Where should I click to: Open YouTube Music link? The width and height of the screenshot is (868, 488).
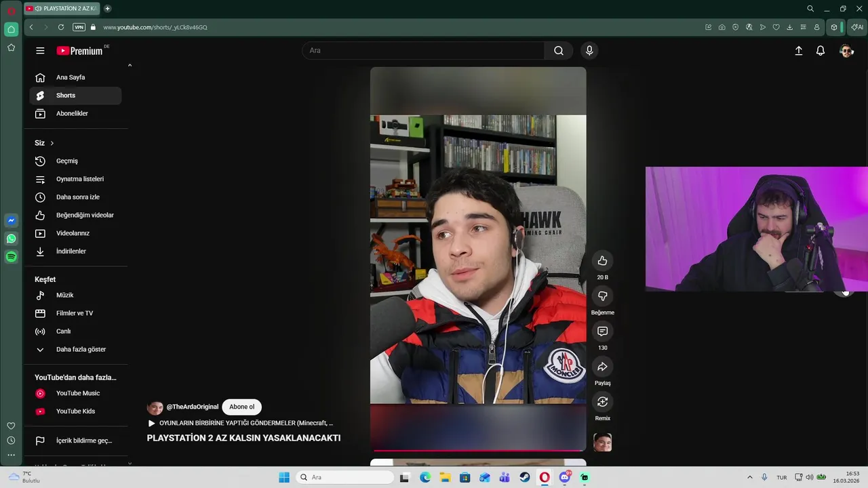75,393
